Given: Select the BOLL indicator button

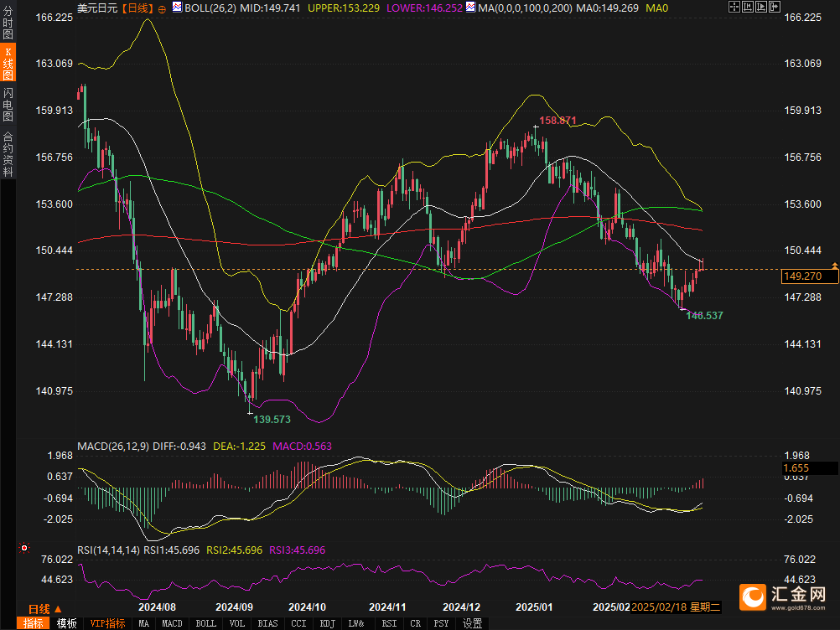Looking at the screenshot, I should click(x=205, y=623).
